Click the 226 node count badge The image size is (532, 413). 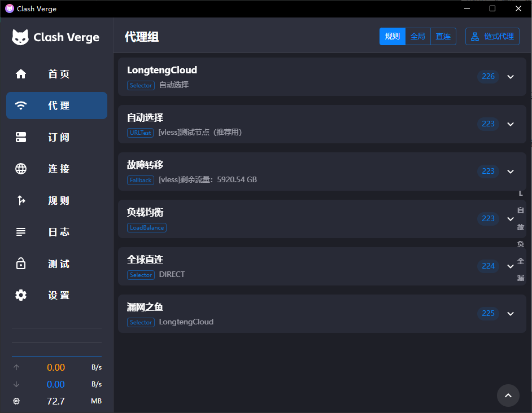tap(489, 76)
